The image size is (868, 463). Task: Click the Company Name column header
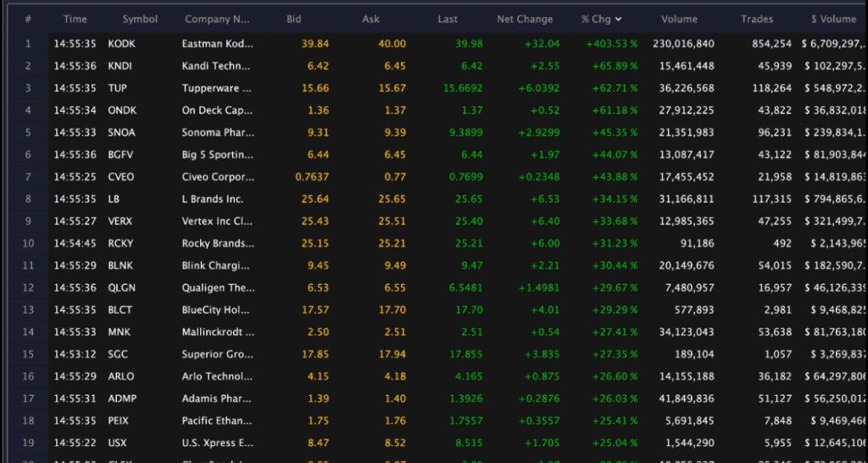point(217,20)
